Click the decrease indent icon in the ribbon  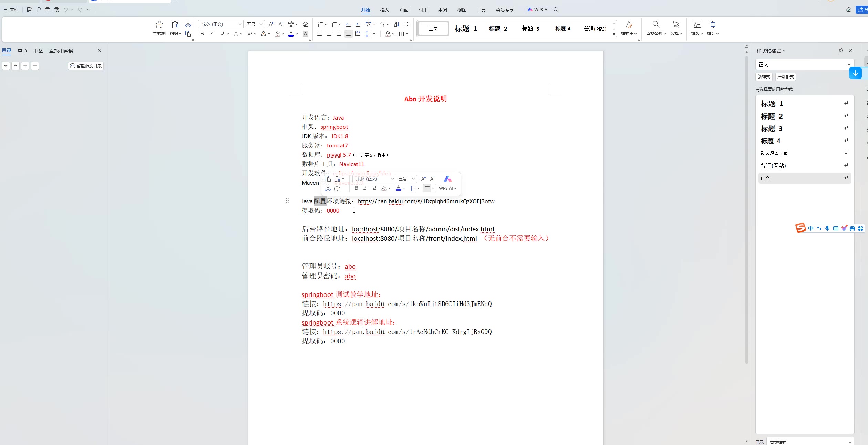(348, 24)
